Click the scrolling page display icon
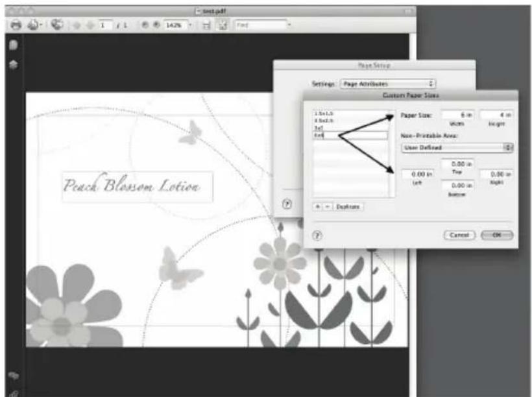The image size is (532, 397). pos(206,25)
